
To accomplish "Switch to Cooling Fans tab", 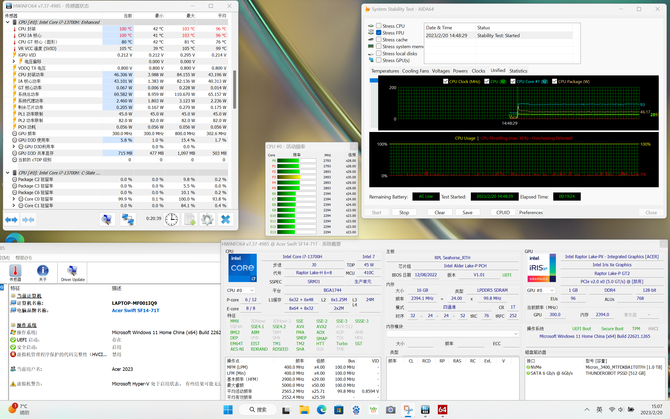I will (415, 71).
